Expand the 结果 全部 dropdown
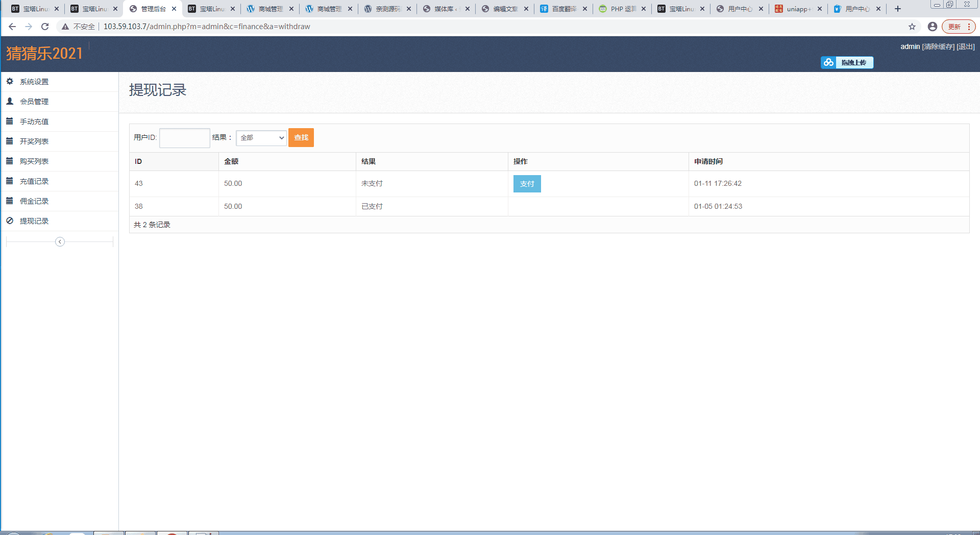The image size is (980, 535). pyautogui.click(x=261, y=137)
